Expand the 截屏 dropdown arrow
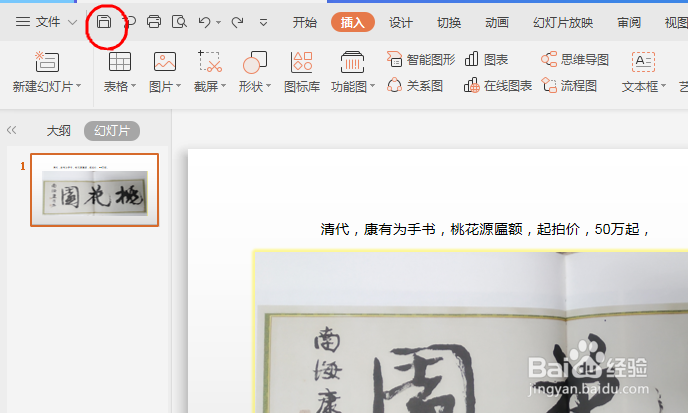 pyautogui.click(x=223, y=86)
